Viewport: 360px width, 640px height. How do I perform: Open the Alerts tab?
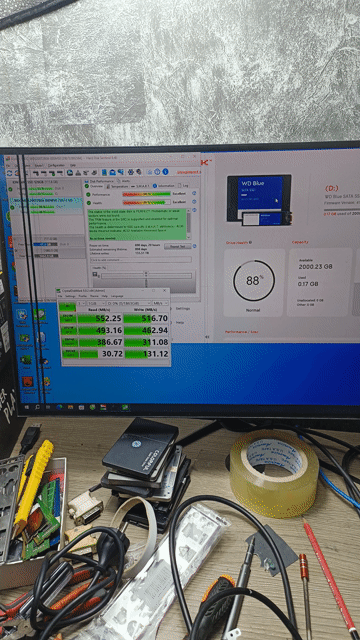(x=124, y=181)
